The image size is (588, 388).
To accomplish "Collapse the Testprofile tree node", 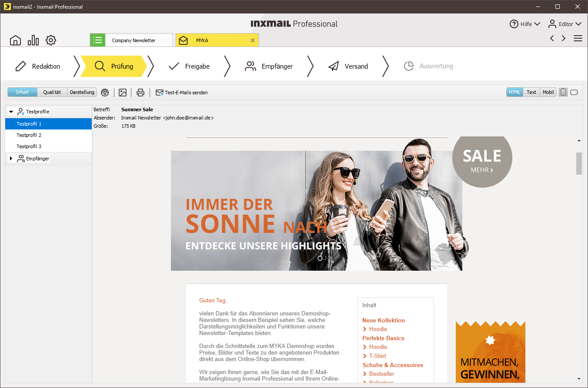I will click(11, 112).
